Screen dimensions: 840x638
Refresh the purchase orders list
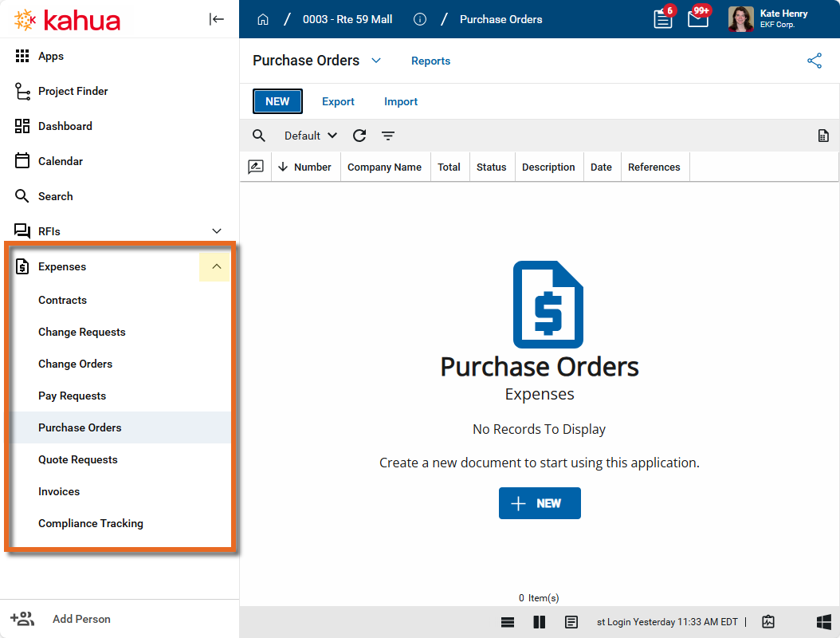(x=359, y=136)
